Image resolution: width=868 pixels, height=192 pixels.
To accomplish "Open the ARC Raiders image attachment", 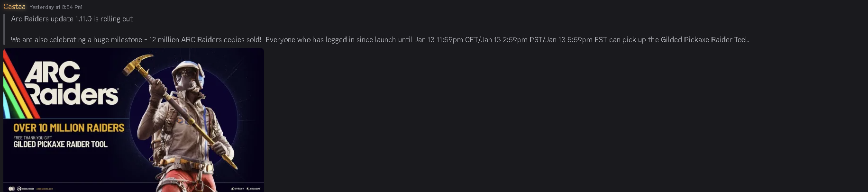I will pos(133,119).
